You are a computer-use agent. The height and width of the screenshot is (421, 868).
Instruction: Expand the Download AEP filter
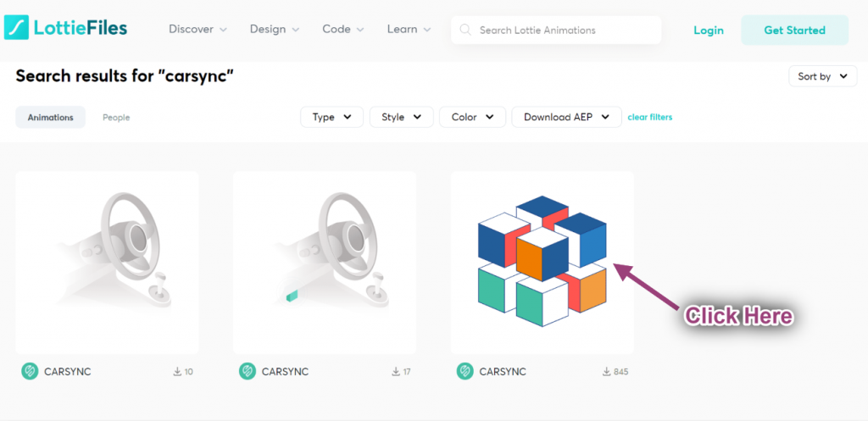point(566,117)
